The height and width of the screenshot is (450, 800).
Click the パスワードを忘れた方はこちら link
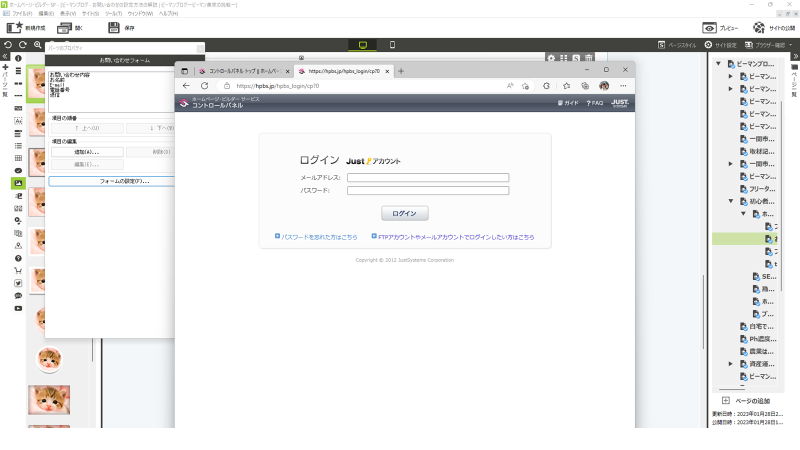point(319,237)
